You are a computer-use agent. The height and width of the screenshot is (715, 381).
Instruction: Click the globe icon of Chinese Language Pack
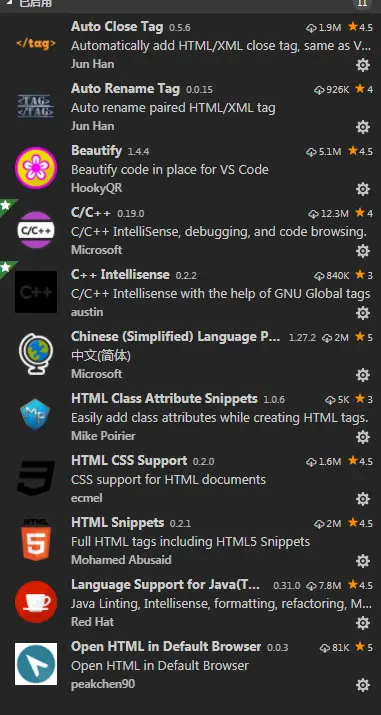pos(36,354)
